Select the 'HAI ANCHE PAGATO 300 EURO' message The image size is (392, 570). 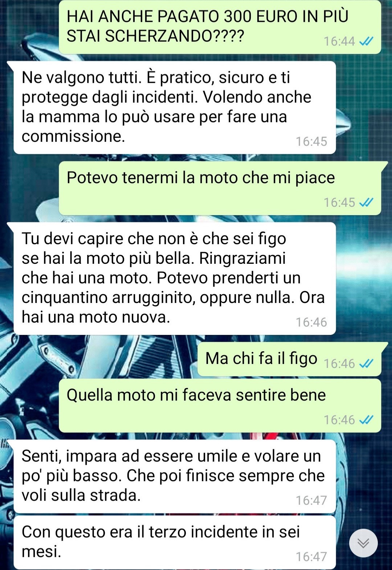pyautogui.click(x=220, y=27)
